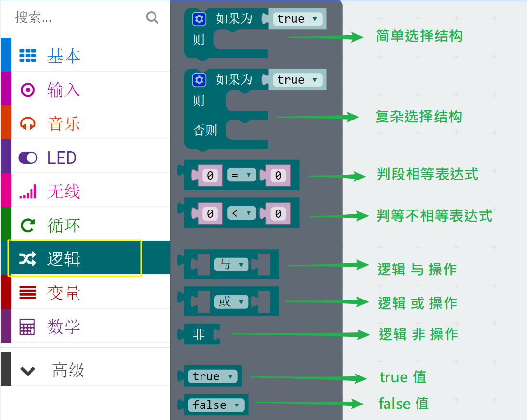Select the 非 logic block
This screenshot has height=420, width=527.
[x=199, y=334]
